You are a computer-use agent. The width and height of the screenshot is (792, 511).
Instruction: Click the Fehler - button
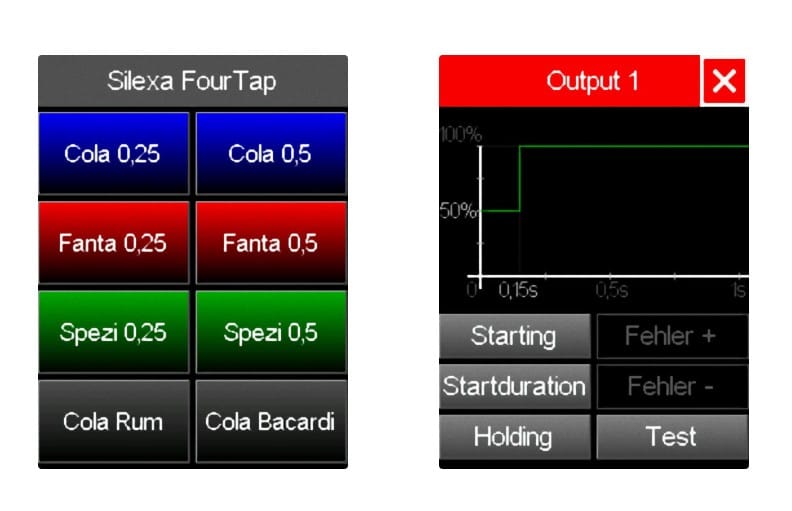[672, 386]
